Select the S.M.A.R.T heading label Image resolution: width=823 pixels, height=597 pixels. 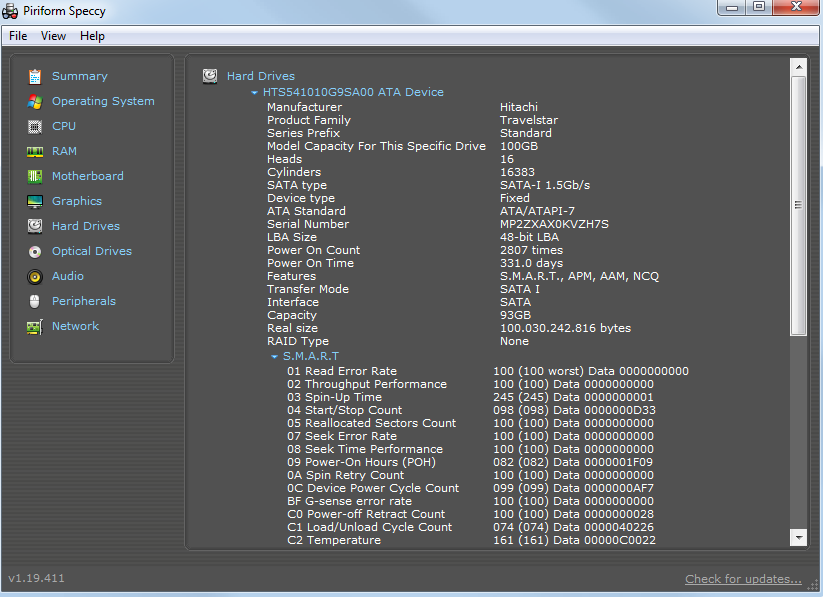click(x=311, y=357)
